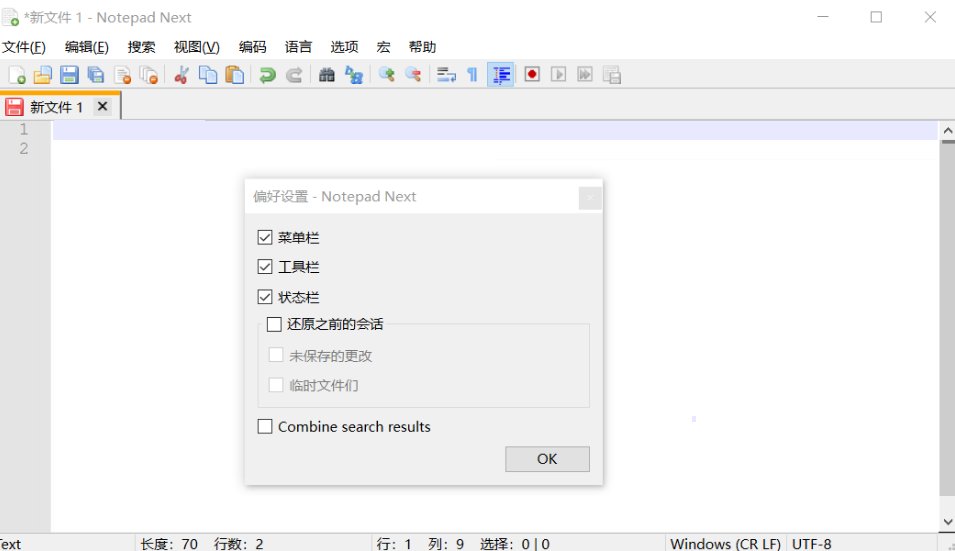Click the scrollbar up arrow
This screenshot has width=955, height=551.
pyautogui.click(x=947, y=131)
